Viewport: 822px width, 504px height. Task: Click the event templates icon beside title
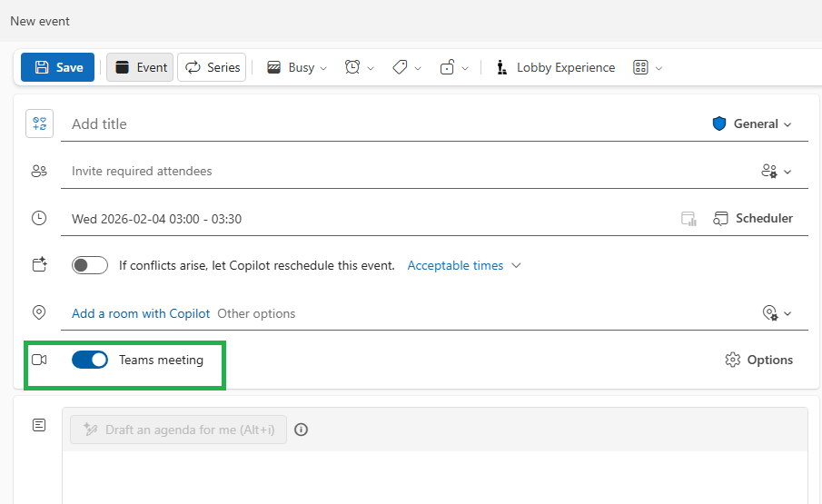click(39, 124)
